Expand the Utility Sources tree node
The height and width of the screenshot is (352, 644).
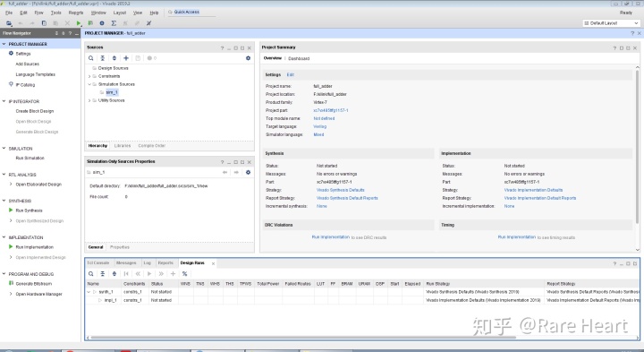click(89, 100)
